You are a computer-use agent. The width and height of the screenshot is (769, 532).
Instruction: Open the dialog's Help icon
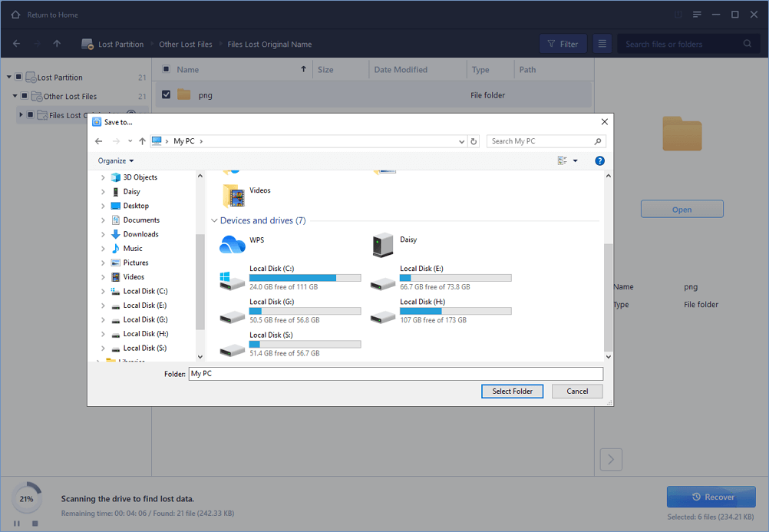[599, 160]
